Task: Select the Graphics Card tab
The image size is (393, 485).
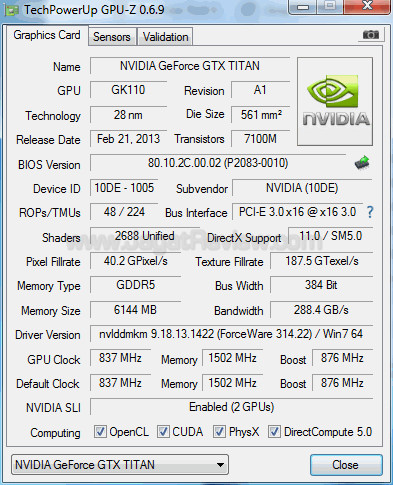Action: tap(47, 35)
